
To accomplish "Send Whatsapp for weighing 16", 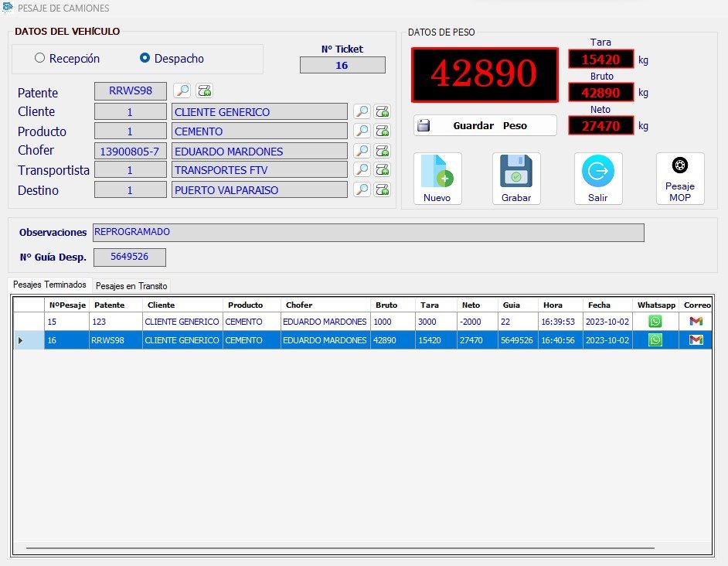I will tap(655, 340).
